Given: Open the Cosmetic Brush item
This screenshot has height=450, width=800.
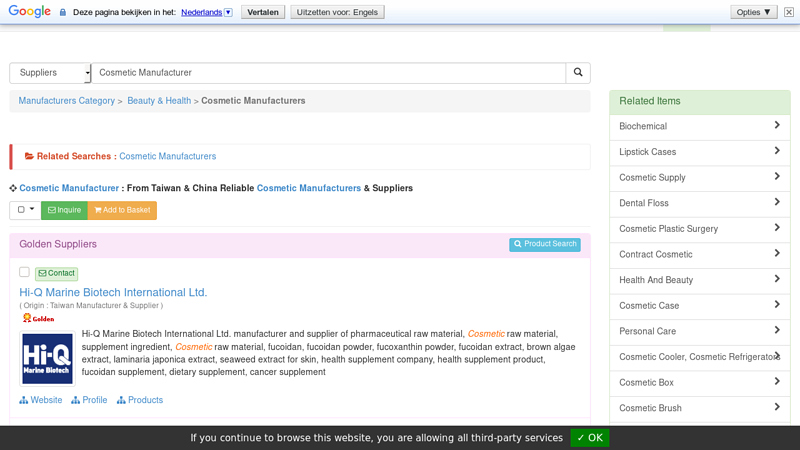Looking at the screenshot, I should 699,408.
